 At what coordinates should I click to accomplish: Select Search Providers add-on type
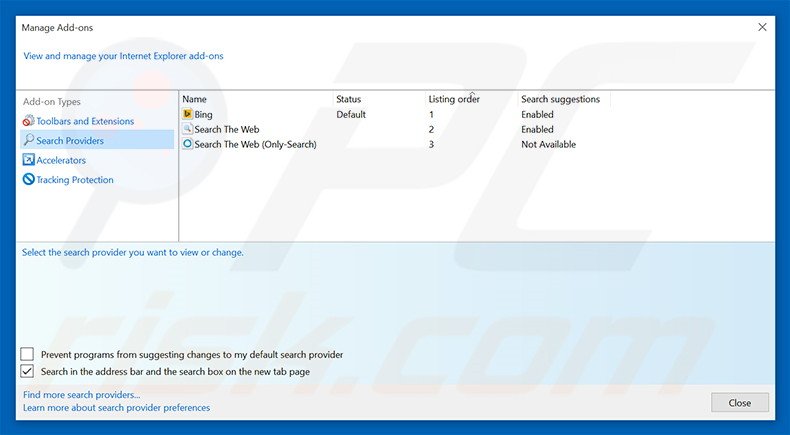97,140
